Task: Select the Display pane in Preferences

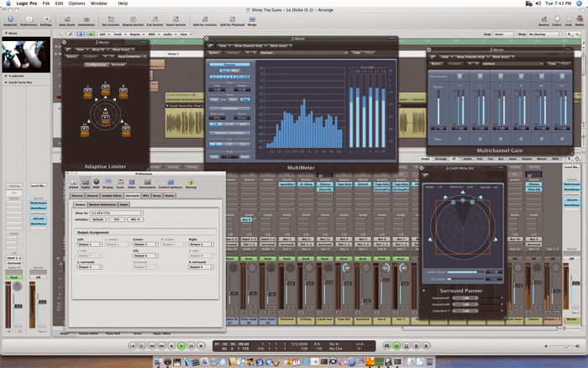Action: [x=108, y=183]
